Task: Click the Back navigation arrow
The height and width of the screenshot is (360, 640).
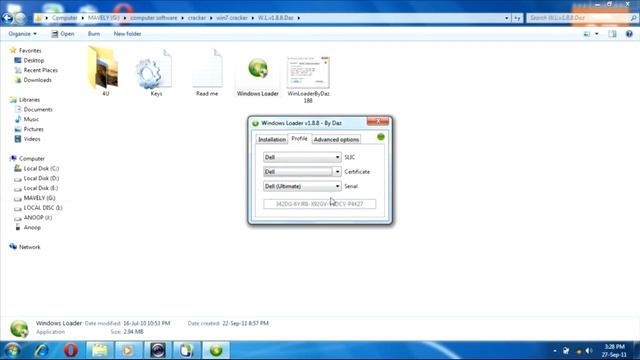Action: pos(7,18)
